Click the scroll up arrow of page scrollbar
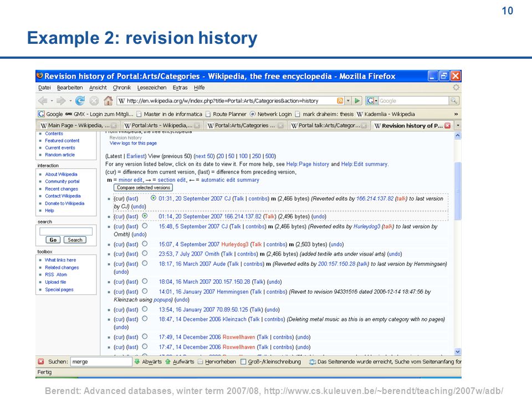The image size is (532, 399). 457,136
